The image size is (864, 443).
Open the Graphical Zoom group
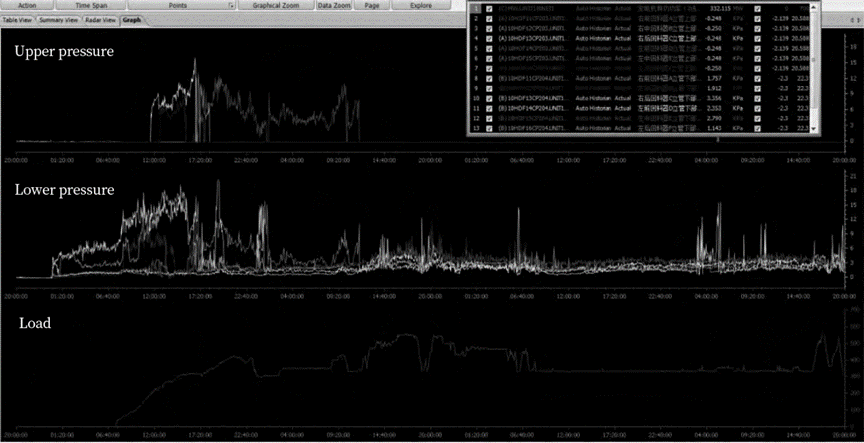[276, 5]
